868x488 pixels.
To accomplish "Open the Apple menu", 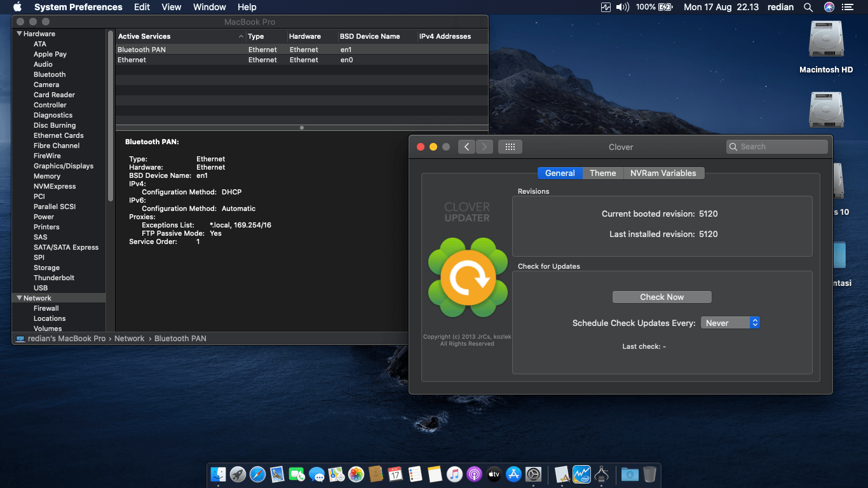I will (17, 7).
